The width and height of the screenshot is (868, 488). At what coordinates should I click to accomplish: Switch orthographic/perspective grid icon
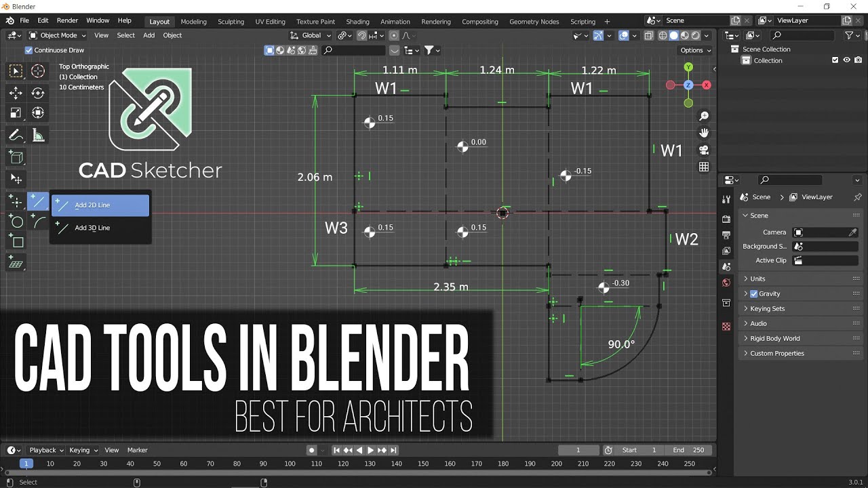coord(704,167)
